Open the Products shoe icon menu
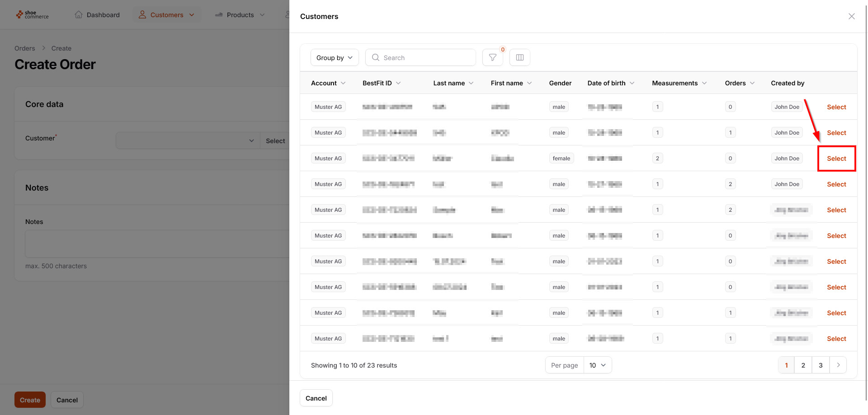The height and width of the screenshot is (415, 868). 219,15
